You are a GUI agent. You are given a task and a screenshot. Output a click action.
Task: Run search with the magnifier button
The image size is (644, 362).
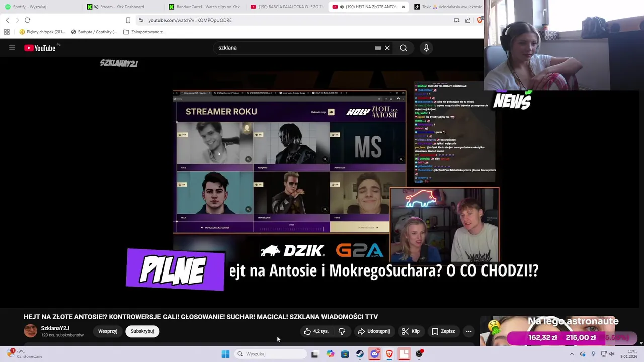404,48
